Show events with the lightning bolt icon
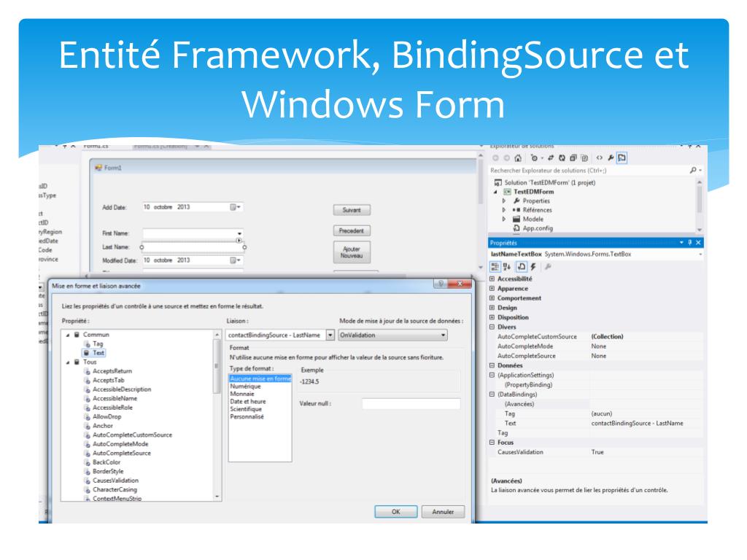747x560 pixels. [x=533, y=267]
